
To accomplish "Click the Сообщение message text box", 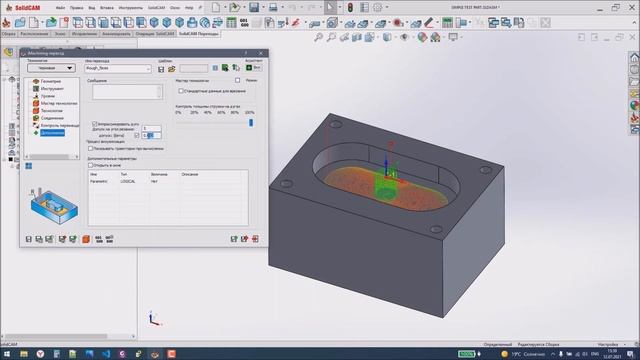I will (x=127, y=92).
